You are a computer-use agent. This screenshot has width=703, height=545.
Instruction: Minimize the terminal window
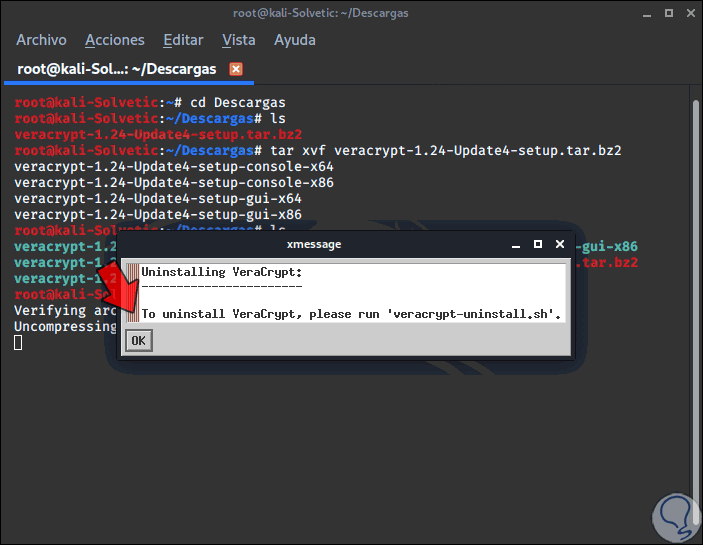[x=647, y=14]
